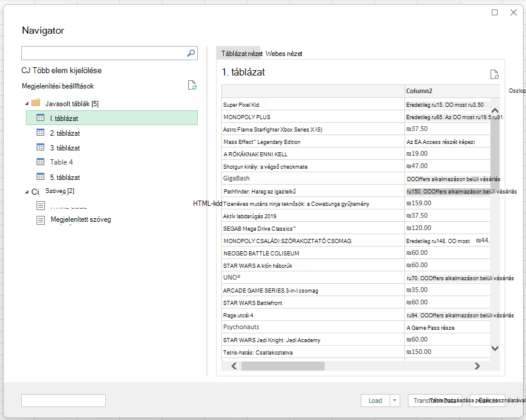Click the Javasolt táblák folder icon
This screenshot has width=526, height=420.
pos(36,103)
